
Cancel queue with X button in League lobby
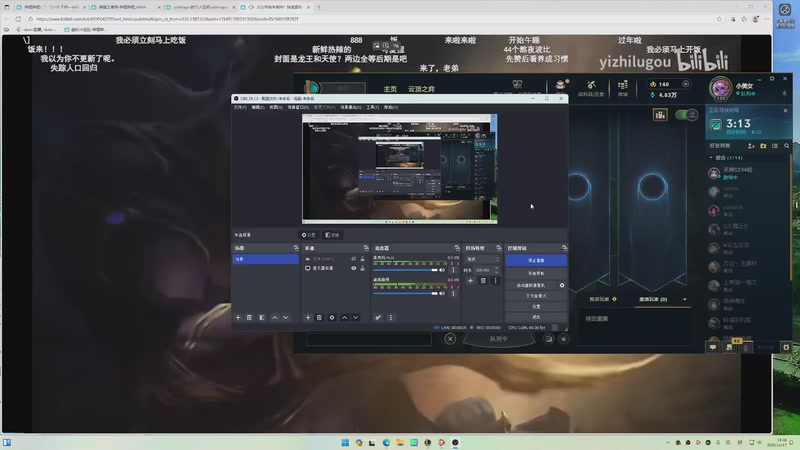tap(450, 339)
